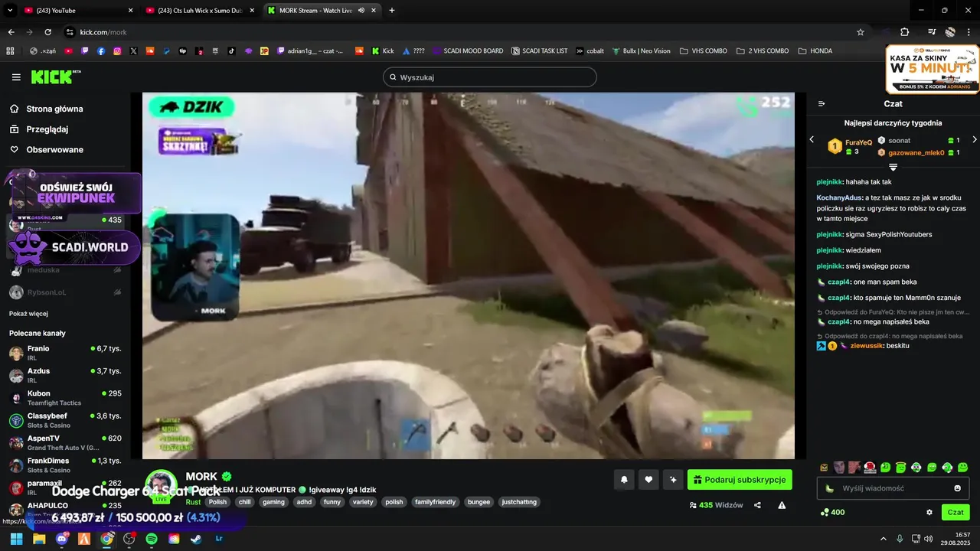Show previous top gifters page arrow
This screenshot has width=980, height=551.
coord(812,139)
